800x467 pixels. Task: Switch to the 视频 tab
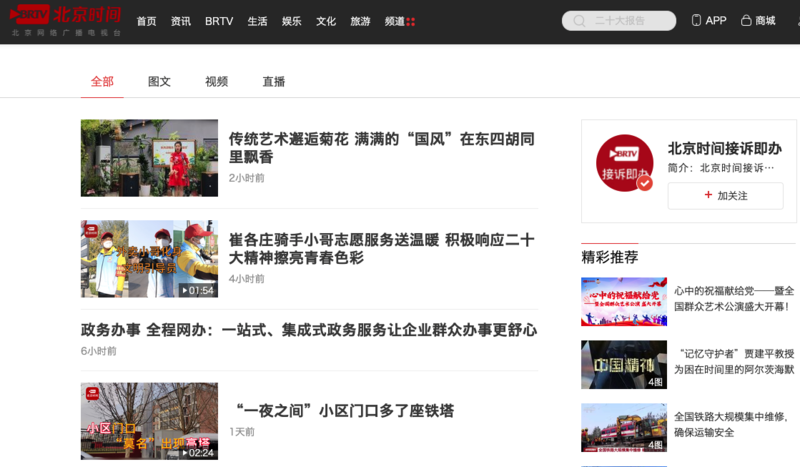point(216,82)
